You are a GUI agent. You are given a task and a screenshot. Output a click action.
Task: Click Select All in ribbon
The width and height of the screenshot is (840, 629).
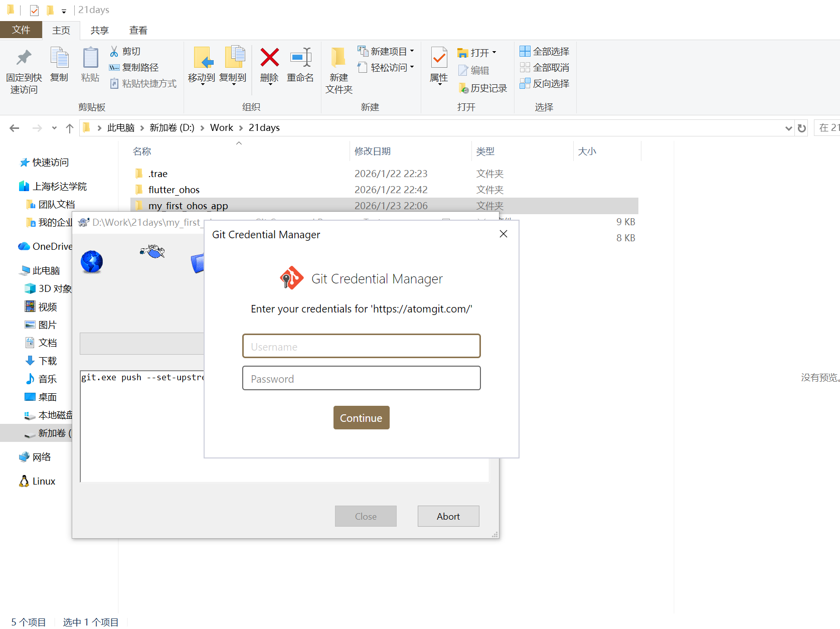pos(544,51)
